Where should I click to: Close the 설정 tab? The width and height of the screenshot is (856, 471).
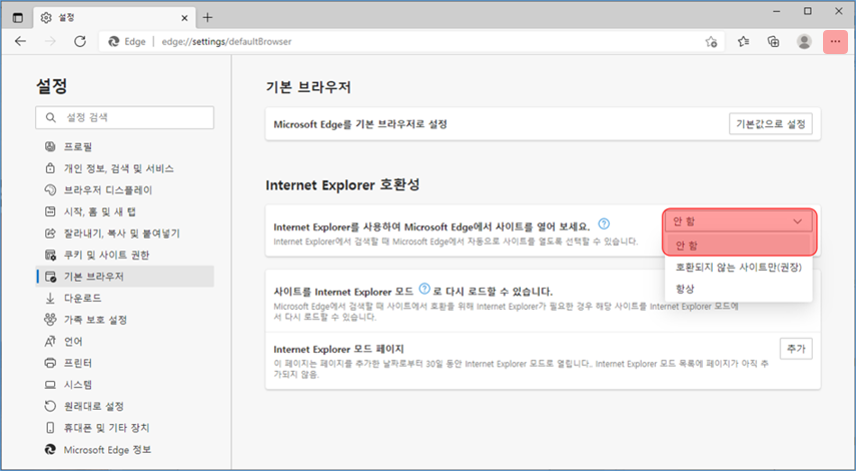pos(185,18)
